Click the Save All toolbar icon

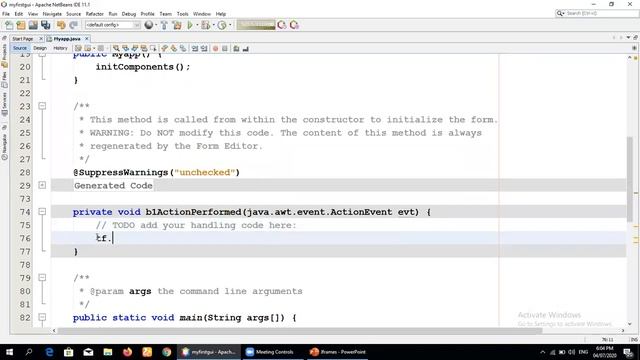[x=45, y=25]
